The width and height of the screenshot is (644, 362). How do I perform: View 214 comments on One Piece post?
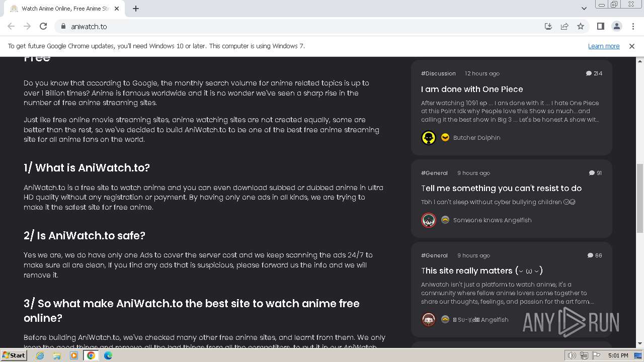click(594, 73)
